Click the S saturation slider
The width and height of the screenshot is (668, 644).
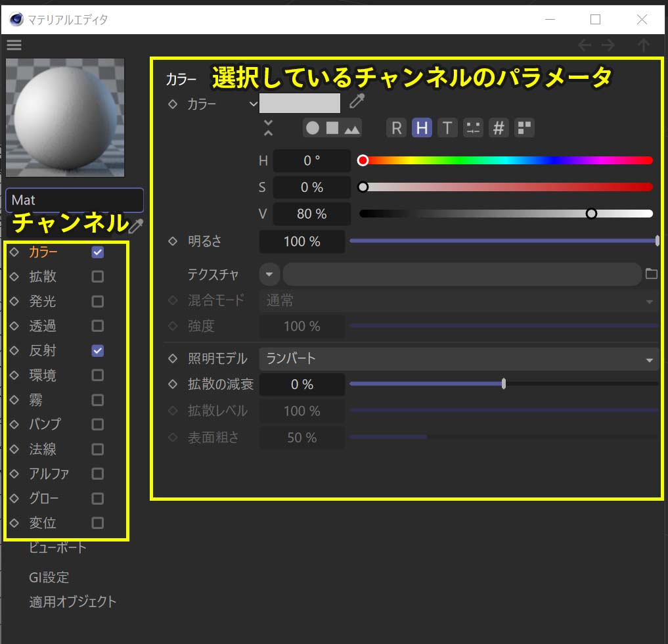tap(506, 187)
